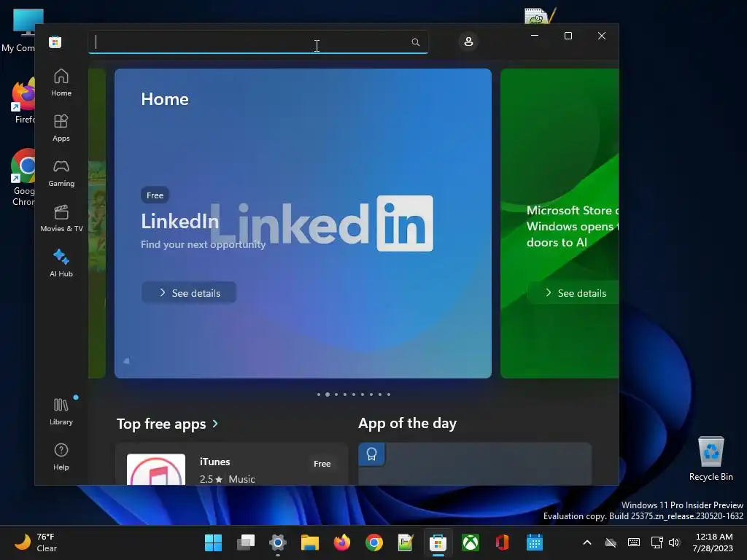Click the touch keyboard tray icon
Screen dimensions: 747x560
tap(634, 542)
